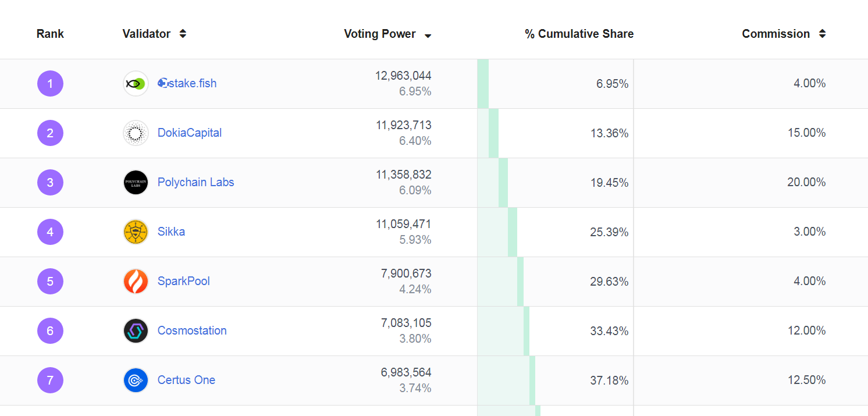Screen dimensions: 868x416
Task: Click the Certus One blue logo
Action: tap(136, 381)
